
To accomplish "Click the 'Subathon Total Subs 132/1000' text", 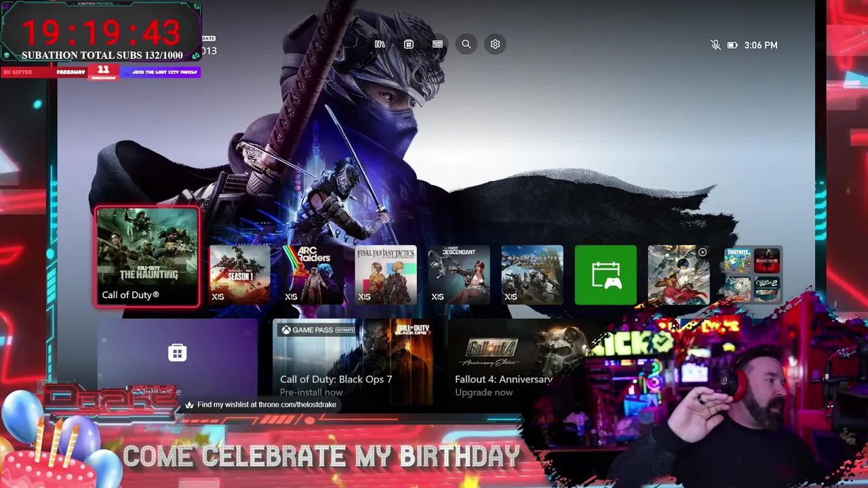I will pos(102,56).
